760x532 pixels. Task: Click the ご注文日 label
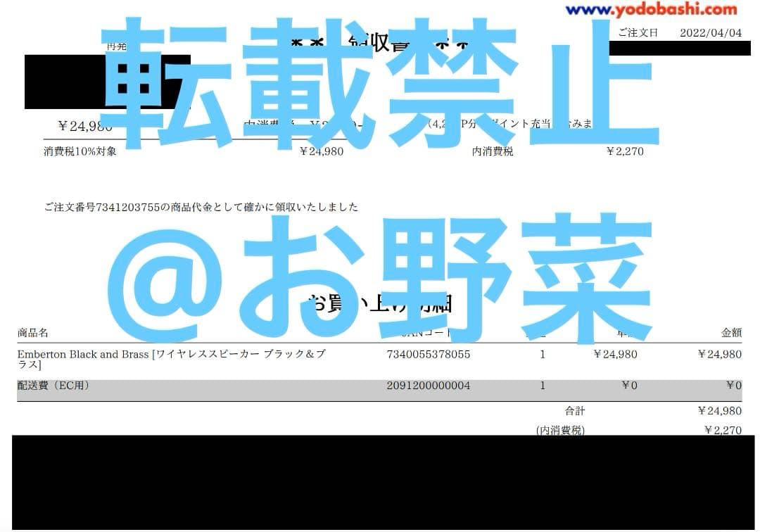[638, 32]
